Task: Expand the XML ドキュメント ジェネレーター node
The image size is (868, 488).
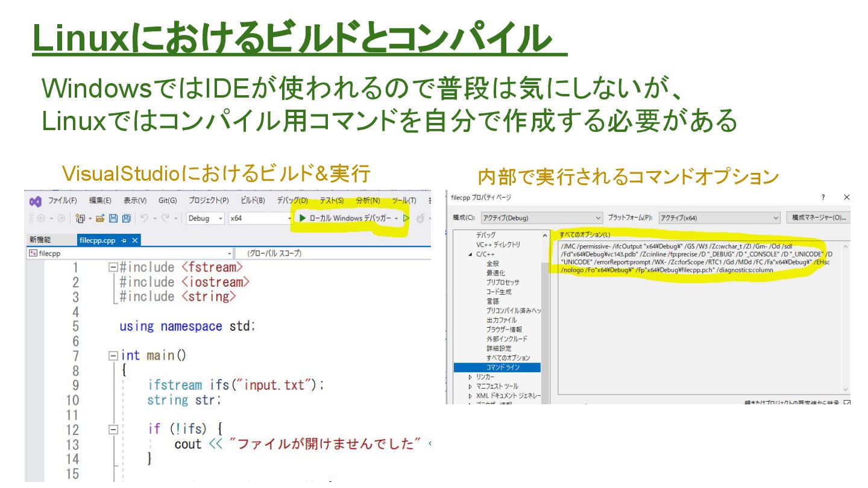Action: click(471, 396)
